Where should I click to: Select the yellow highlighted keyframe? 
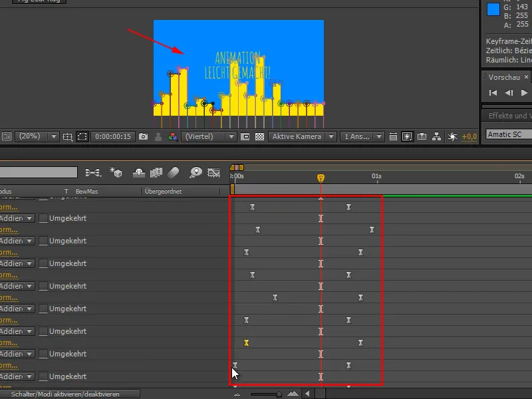pos(246,343)
